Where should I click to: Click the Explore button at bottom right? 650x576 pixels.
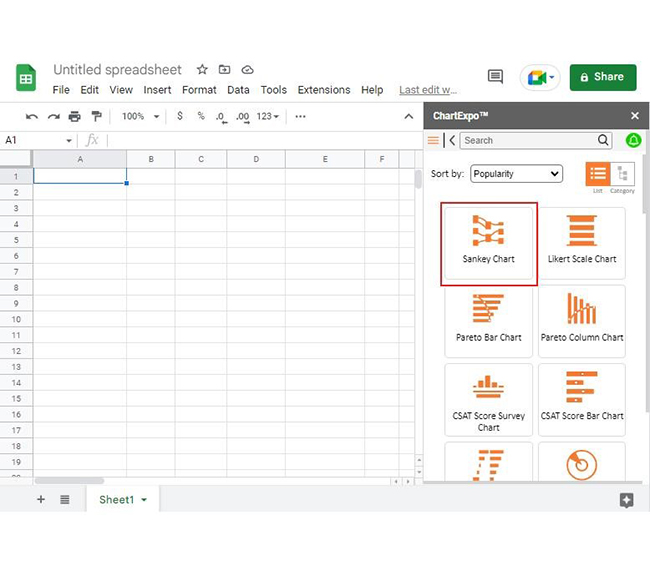[626, 500]
